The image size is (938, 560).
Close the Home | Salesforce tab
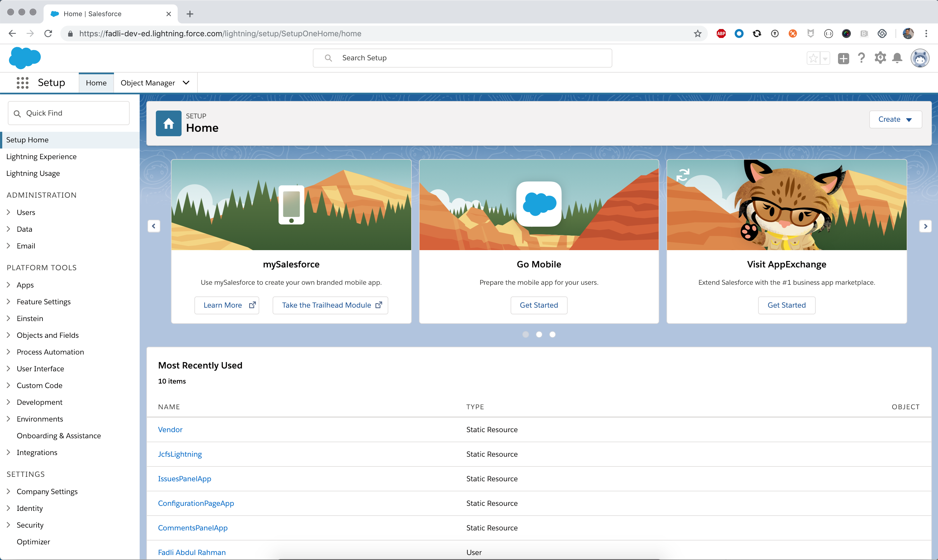(x=169, y=14)
